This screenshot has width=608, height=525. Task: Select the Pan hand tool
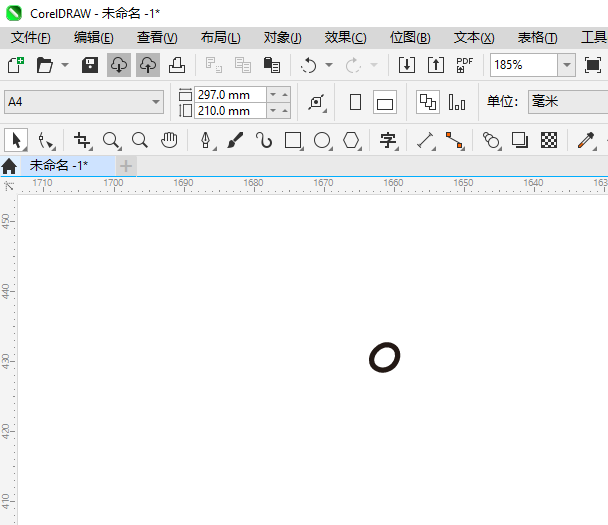169,140
